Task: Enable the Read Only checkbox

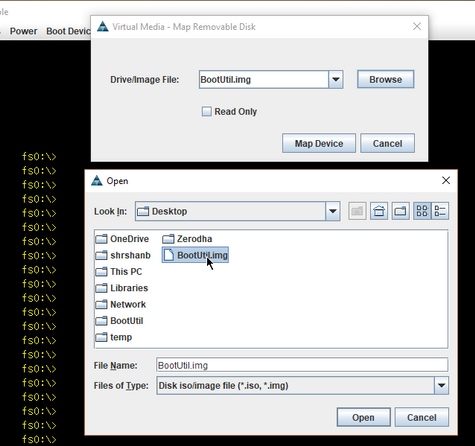Action: click(x=207, y=111)
